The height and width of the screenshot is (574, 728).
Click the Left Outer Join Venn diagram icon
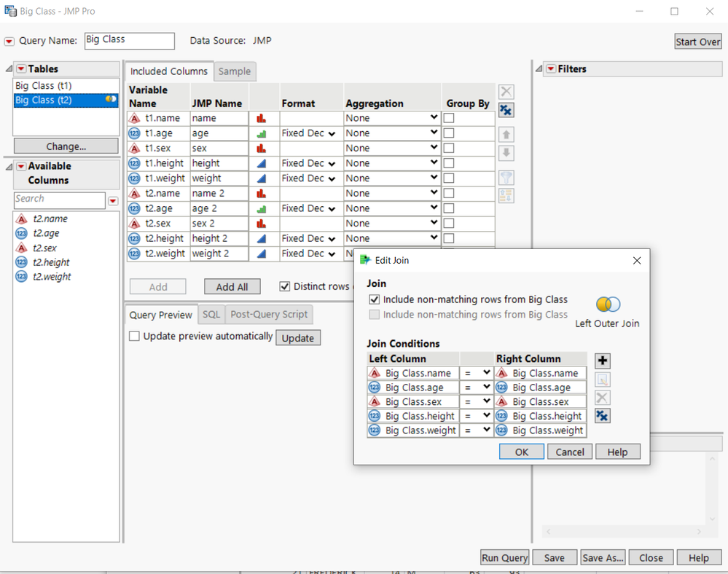tap(608, 304)
